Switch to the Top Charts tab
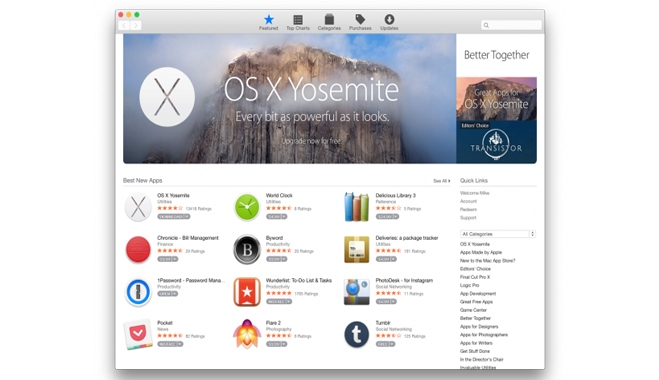Viewport: 659px width, 380px height. 298,22
